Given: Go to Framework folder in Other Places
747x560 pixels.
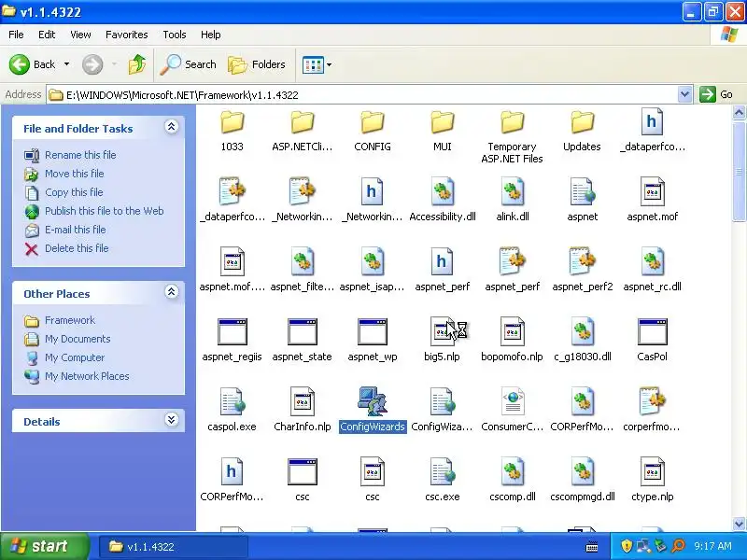Looking at the screenshot, I should (70, 320).
